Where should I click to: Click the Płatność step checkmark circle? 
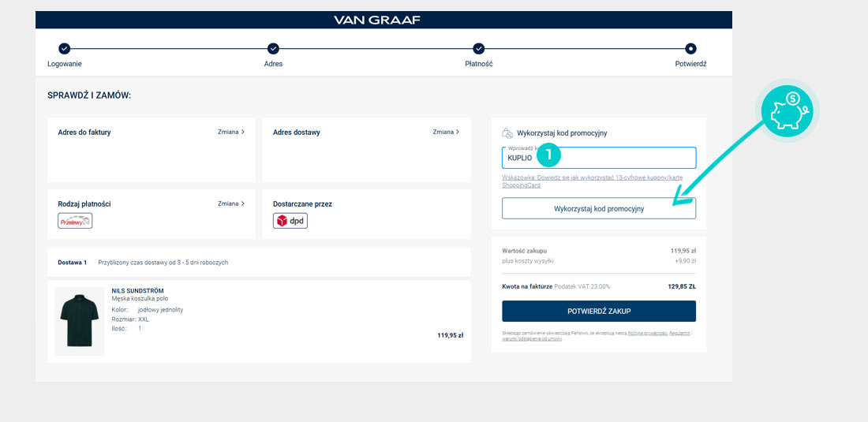tap(478, 49)
